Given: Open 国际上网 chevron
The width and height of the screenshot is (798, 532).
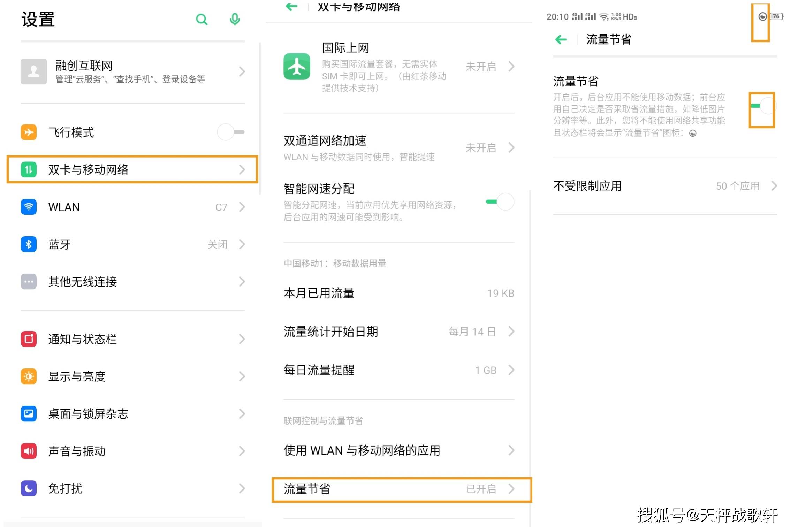Looking at the screenshot, I should [511, 66].
